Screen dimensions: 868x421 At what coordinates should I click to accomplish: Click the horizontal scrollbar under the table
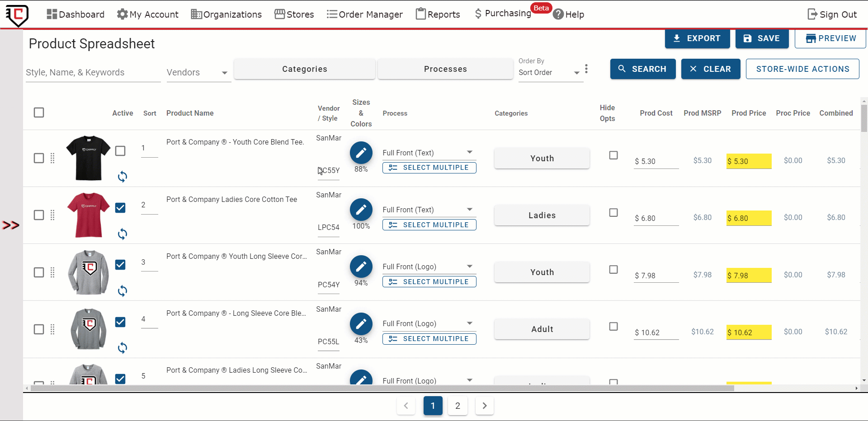pyautogui.click(x=382, y=388)
